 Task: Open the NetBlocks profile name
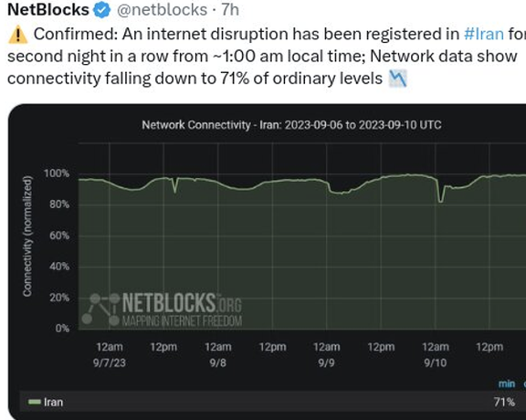pyautogui.click(x=48, y=10)
